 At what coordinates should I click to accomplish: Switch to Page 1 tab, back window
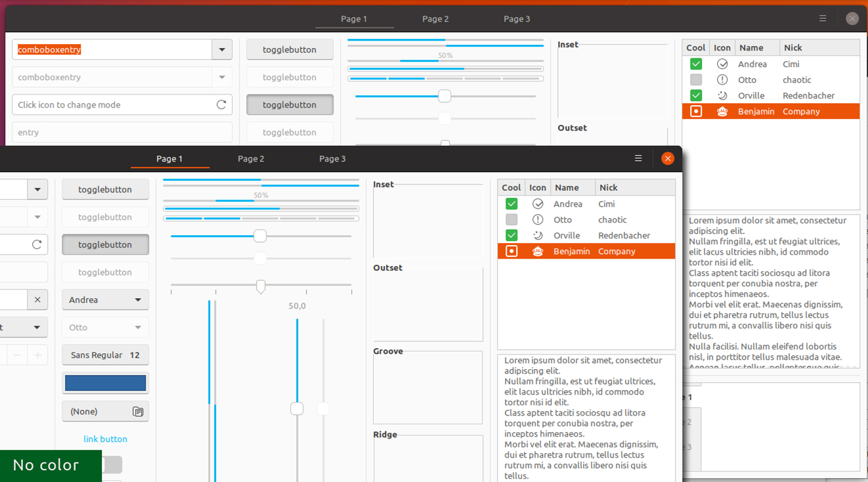(x=354, y=18)
